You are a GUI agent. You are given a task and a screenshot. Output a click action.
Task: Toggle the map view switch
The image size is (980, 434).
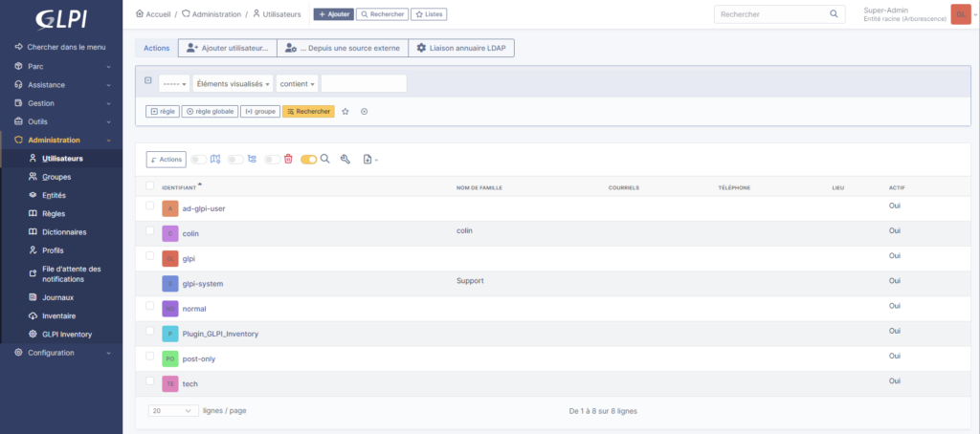click(x=199, y=160)
